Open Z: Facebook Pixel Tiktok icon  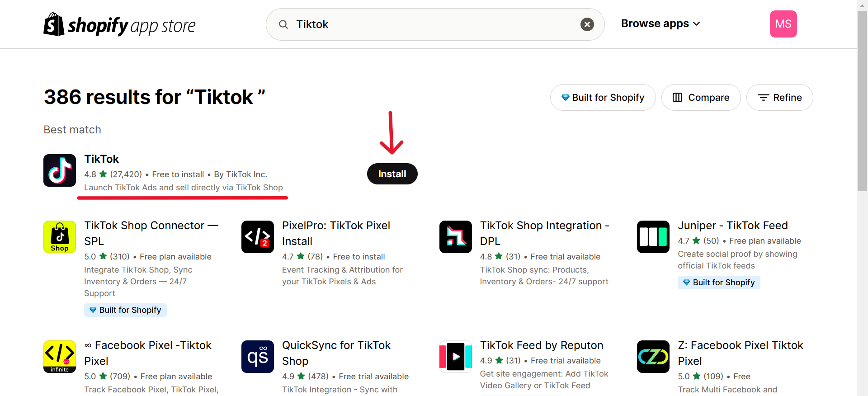(653, 357)
